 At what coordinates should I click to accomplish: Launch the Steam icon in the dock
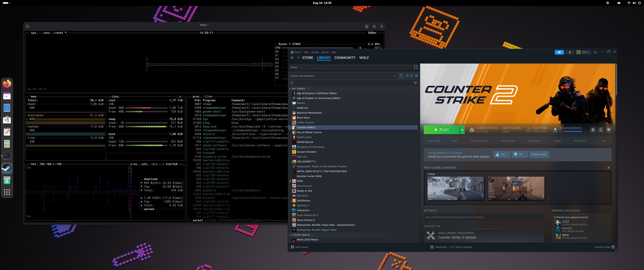(7, 168)
